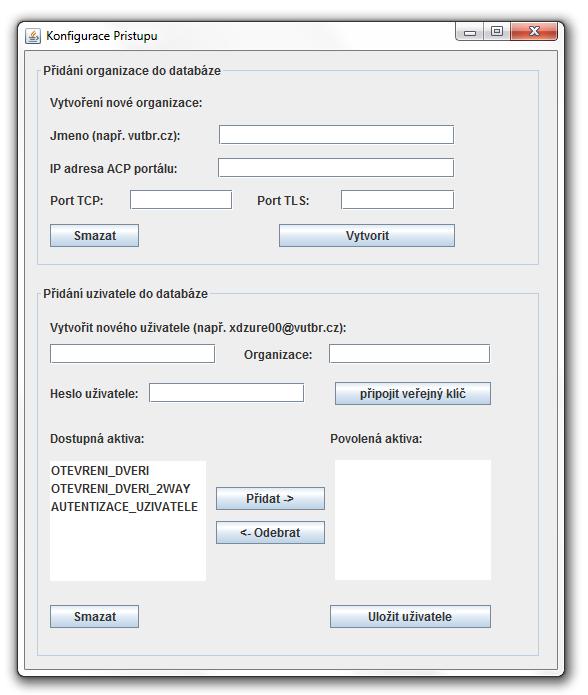Focus the IP adresa ACP portálu field
Image resolution: width=588 pixels, height=695 pixels.
(x=336, y=168)
